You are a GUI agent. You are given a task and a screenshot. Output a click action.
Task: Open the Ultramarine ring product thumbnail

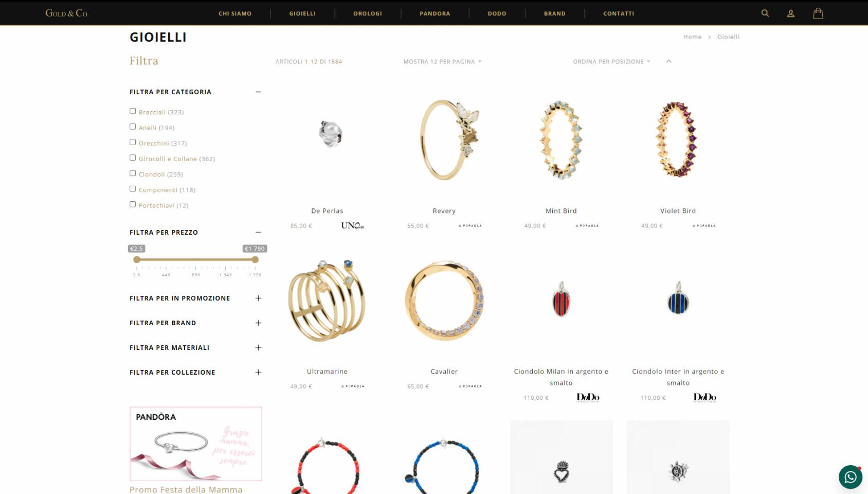coord(327,302)
